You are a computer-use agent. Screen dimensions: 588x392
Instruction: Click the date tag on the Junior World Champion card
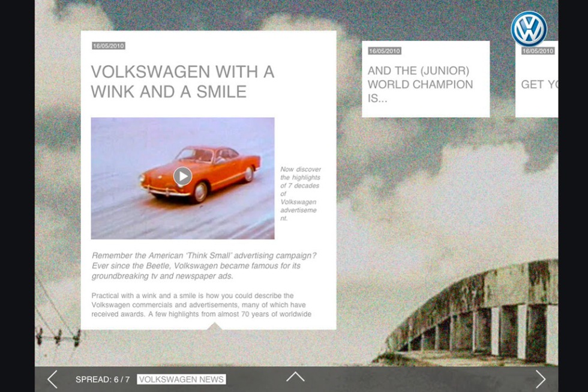point(385,51)
